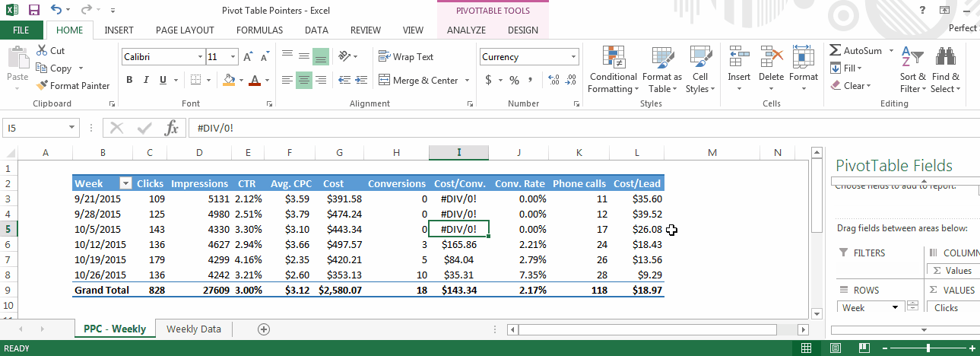This screenshot has height=356, width=980.
Task: Click the Delete cells button
Action: click(x=771, y=69)
